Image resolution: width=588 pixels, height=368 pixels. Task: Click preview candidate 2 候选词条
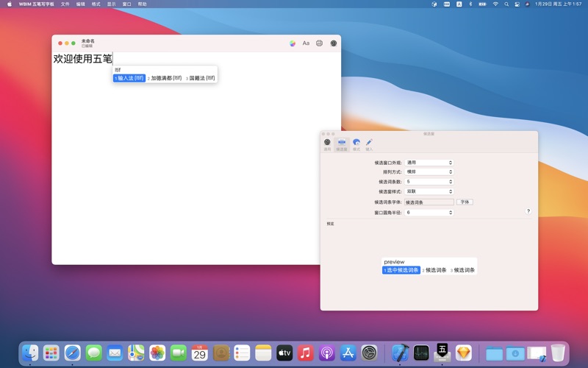(x=434, y=270)
